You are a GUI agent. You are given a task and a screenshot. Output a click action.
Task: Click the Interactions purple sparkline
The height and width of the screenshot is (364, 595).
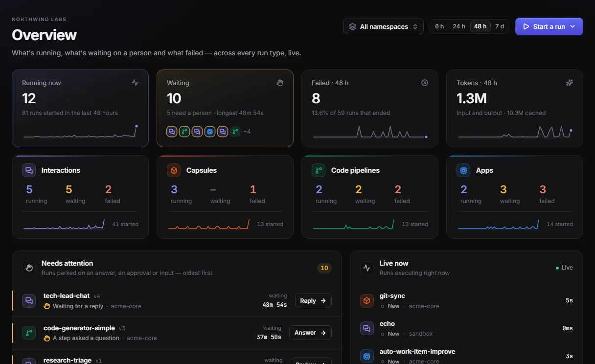click(64, 225)
